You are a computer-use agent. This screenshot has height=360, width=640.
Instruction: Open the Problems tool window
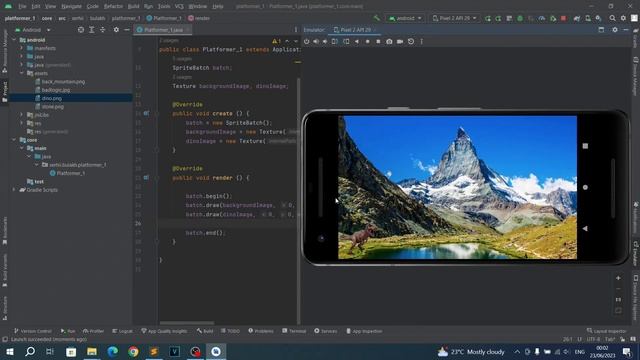click(261, 331)
